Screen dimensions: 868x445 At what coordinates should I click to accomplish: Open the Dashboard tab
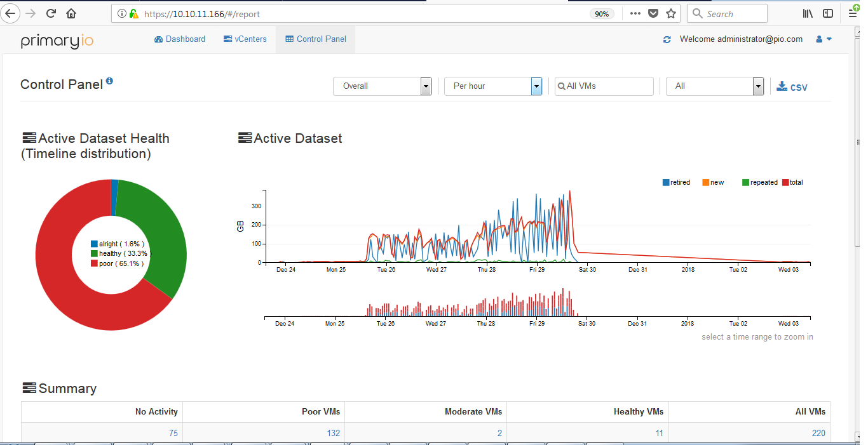pos(180,39)
